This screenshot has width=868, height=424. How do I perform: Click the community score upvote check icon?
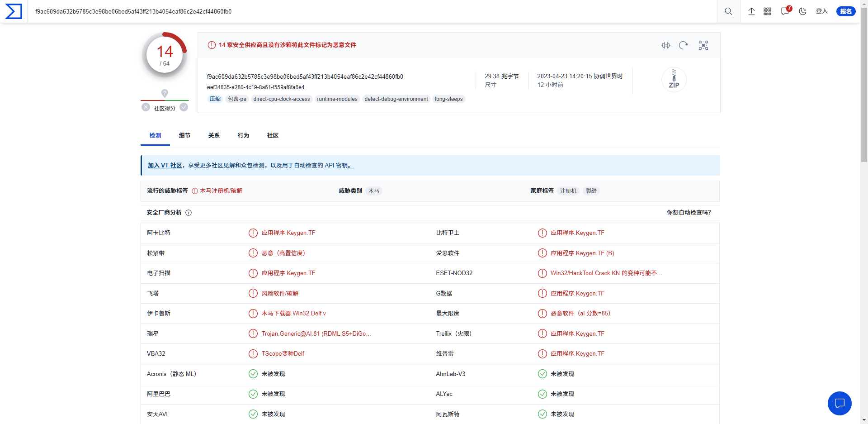[x=184, y=107]
